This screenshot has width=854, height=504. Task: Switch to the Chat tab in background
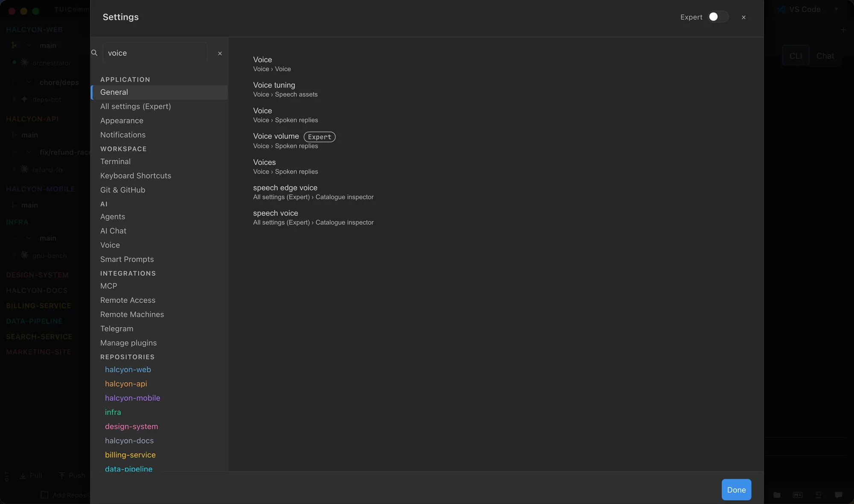825,55
